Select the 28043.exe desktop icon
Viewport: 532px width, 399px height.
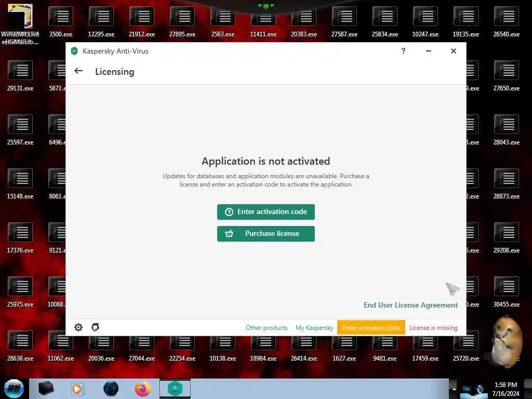[x=506, y=130]
